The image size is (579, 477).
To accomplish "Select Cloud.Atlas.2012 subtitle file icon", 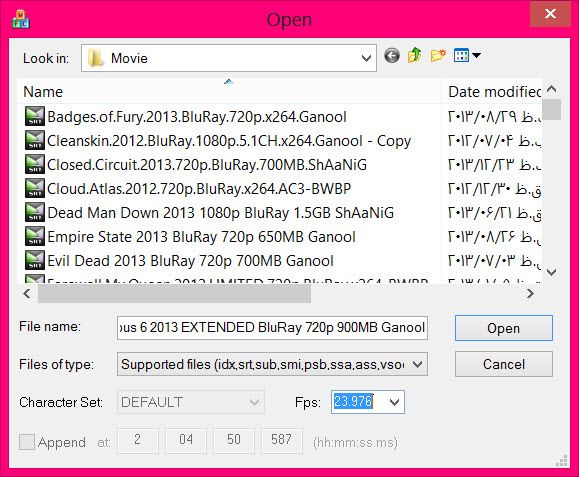I will (x=35, y=188).
